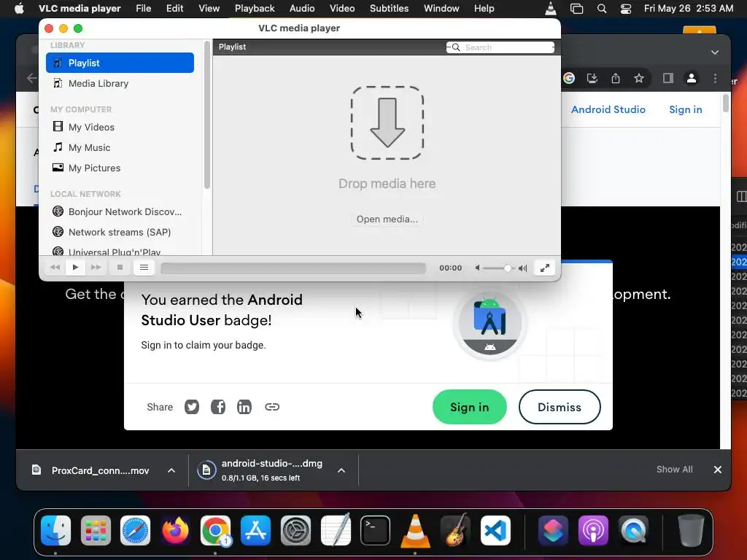Viewport: 747px width, 560px height.
Task: Click the VLC previous/rewind button
Action: point(55,268)
